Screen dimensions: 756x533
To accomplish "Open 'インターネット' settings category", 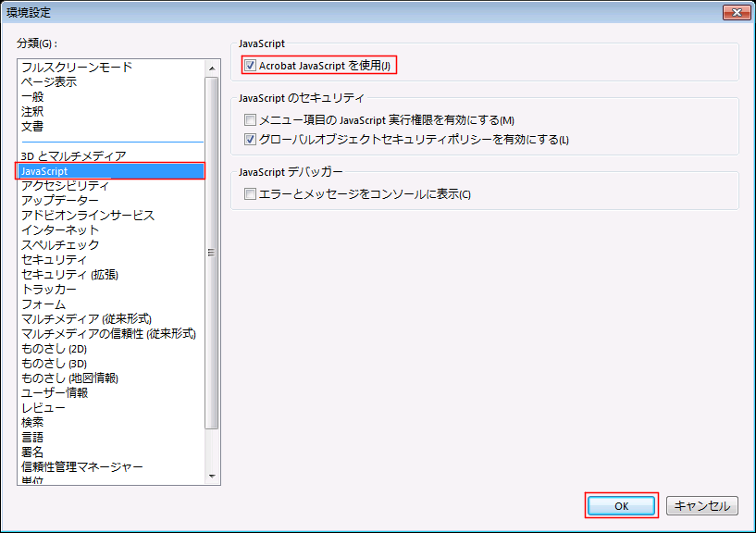I will click(60, 230).
